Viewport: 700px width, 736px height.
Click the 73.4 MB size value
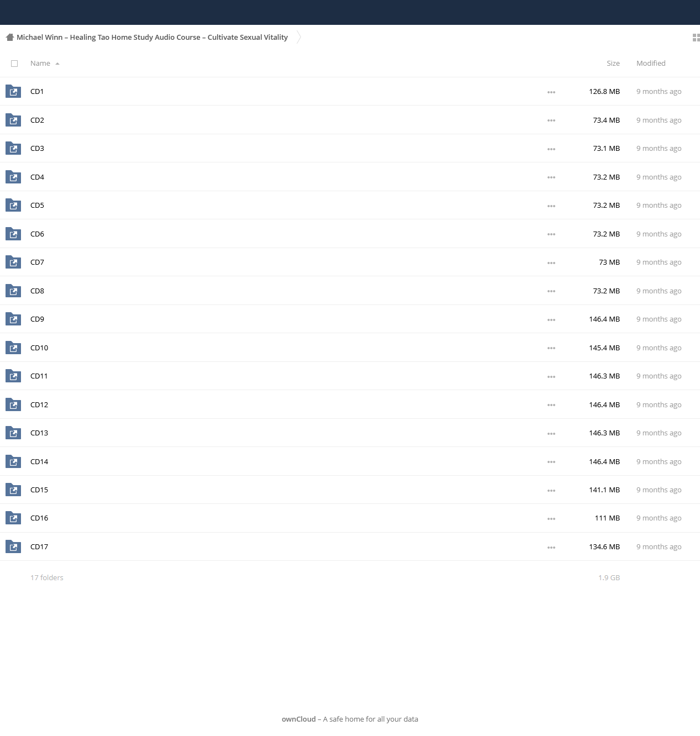606,120
